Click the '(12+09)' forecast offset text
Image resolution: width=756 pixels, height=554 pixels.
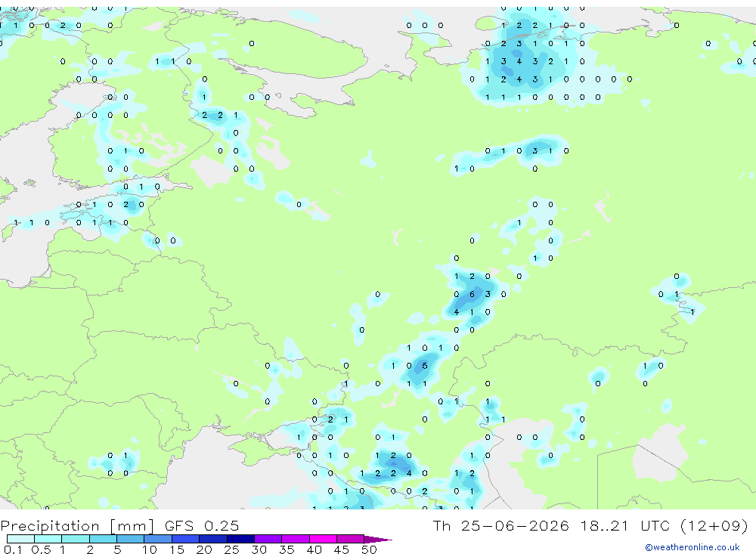[x=714, y=525]
